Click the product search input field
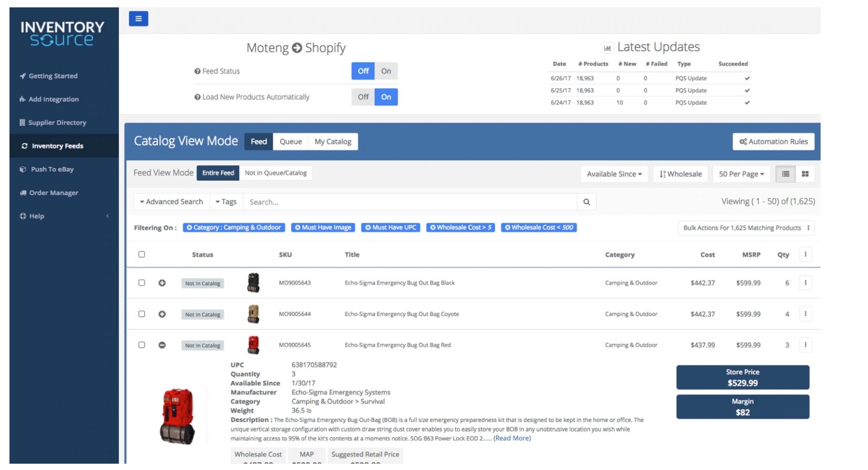This screenshot has height=470, width=868. pyautogui.click(x=410, y=202)
